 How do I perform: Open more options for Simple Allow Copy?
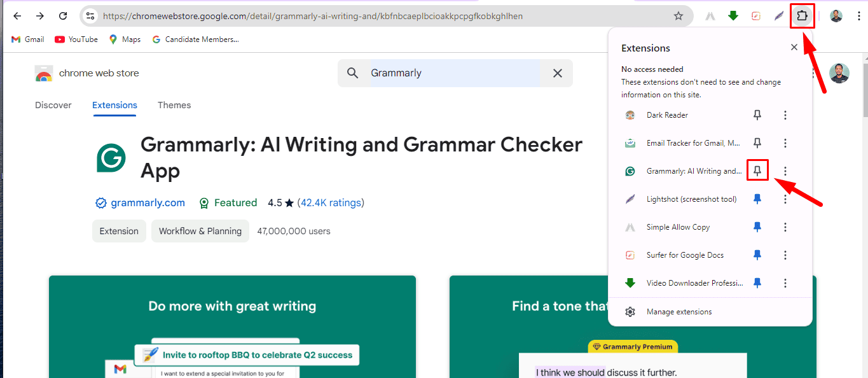coord(785,227)
